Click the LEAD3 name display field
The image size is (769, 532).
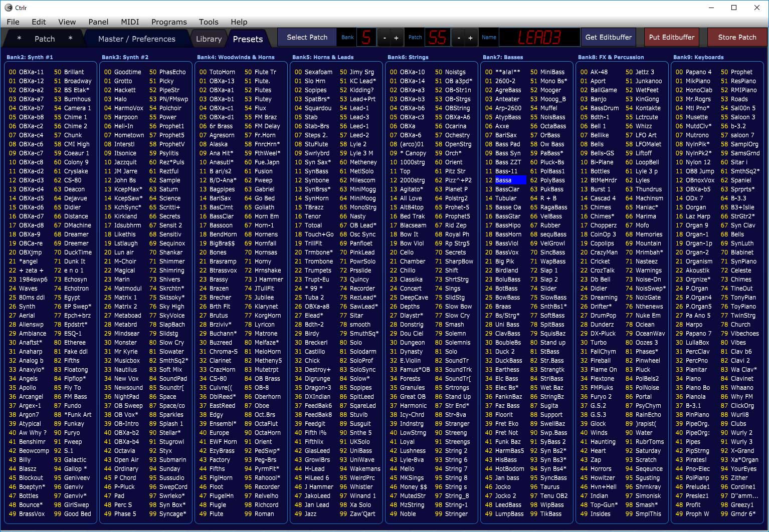tap(539, 38)
